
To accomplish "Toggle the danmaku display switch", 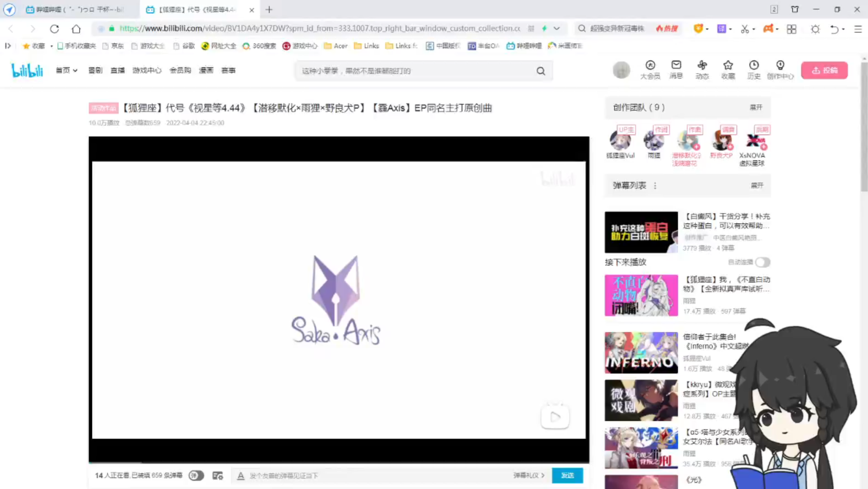I will [x=196, y=475].
